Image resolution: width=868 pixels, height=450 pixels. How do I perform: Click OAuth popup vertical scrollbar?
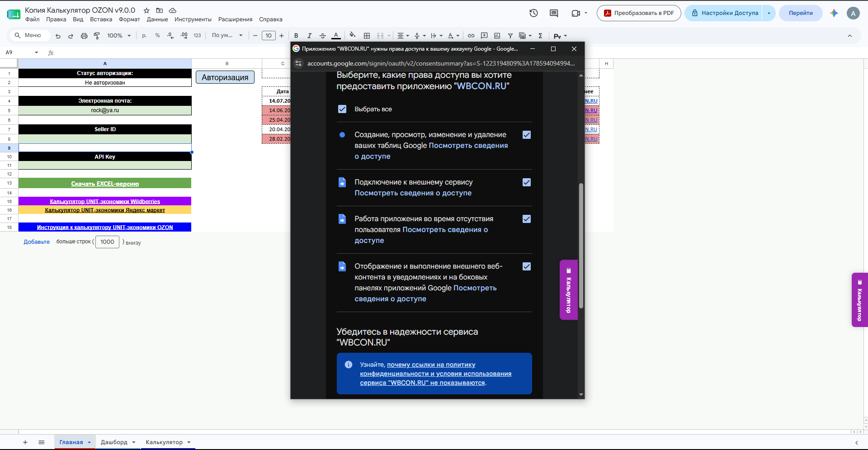(581, 246)
